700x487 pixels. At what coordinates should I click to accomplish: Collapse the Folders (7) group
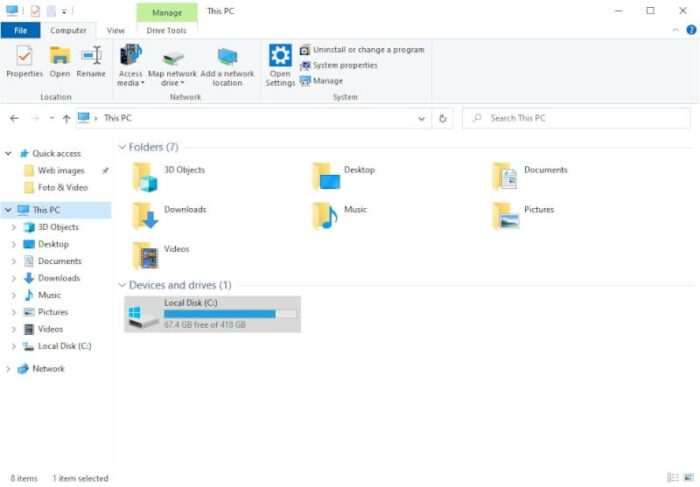click(122, 147)
